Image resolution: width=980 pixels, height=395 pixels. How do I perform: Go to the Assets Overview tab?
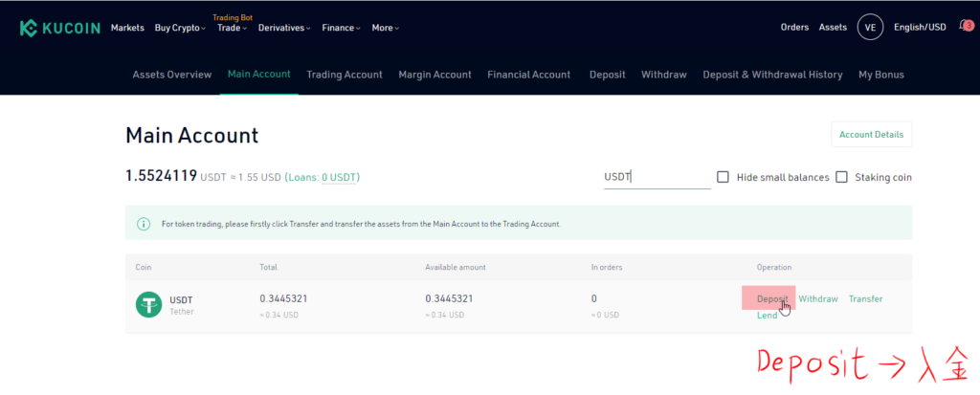tap(172, 75)
